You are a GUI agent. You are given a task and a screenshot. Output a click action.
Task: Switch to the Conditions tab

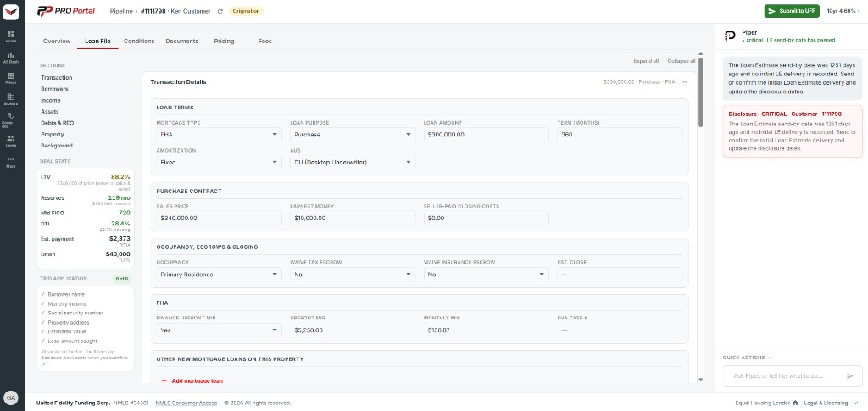[139, 41]
